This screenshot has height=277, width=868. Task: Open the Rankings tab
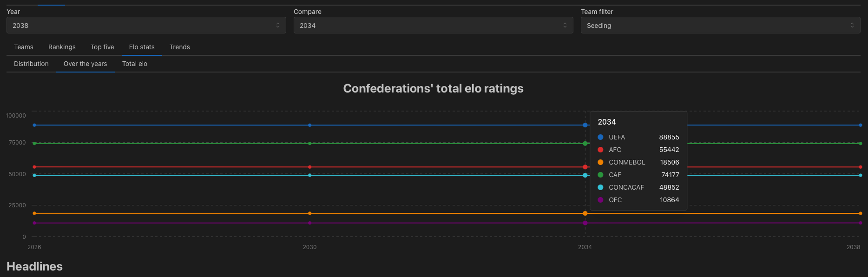tap(62, 47)
